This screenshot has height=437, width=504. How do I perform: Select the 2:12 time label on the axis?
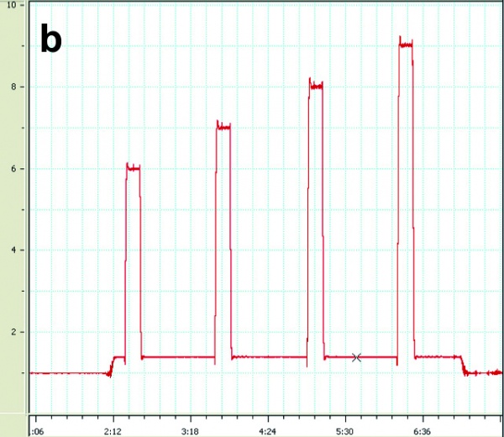click(113, 429)
